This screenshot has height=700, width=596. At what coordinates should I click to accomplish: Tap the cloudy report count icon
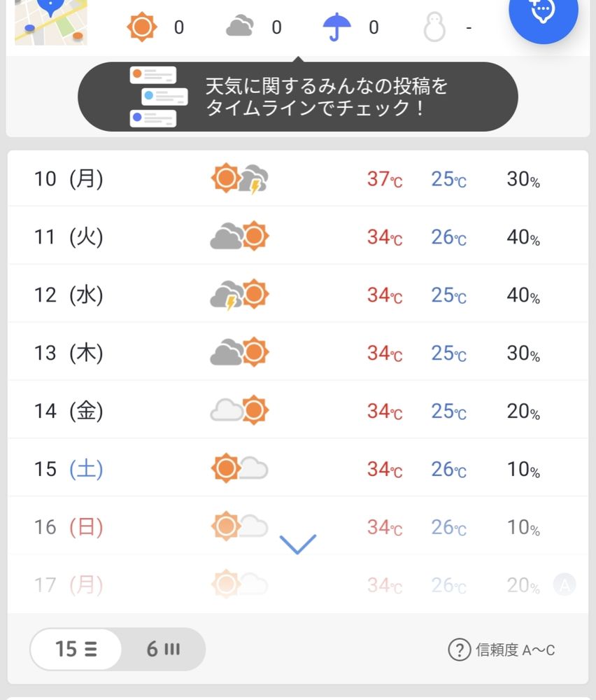point(240,26)
